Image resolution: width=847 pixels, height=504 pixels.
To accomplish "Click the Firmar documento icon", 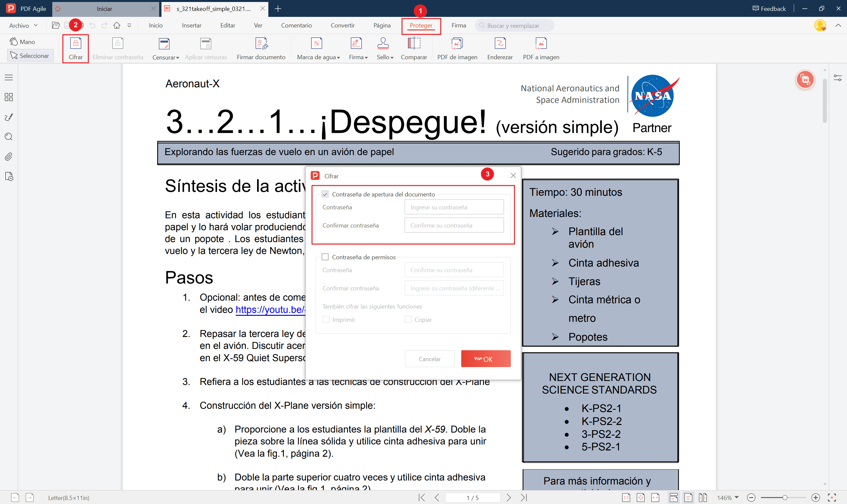I will click(261, 43).
